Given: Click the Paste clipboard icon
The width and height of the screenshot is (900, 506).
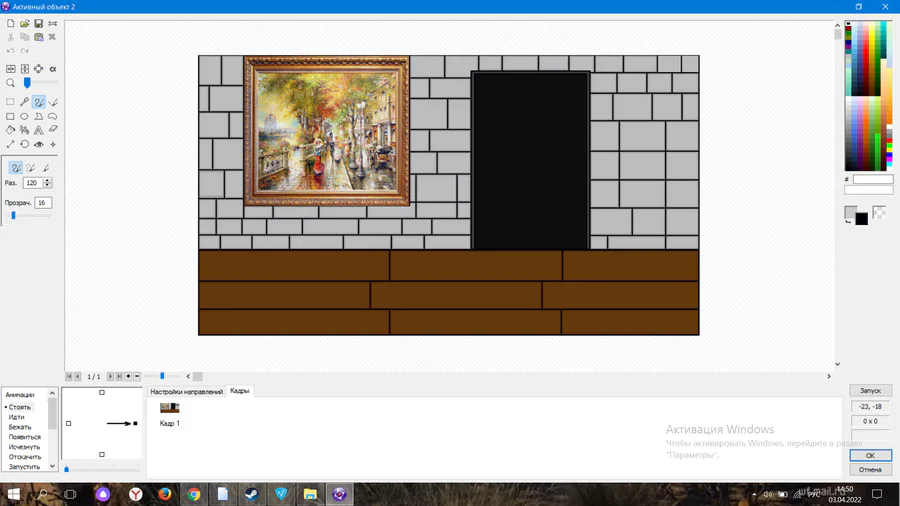Looking at the screenshot, I should [x=38, y=37].
